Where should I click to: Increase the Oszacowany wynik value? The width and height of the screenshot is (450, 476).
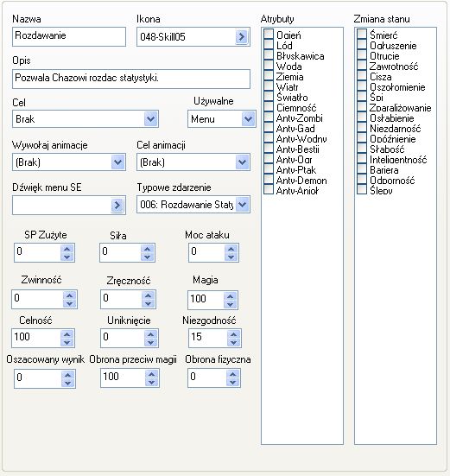(x=67, y=375)
